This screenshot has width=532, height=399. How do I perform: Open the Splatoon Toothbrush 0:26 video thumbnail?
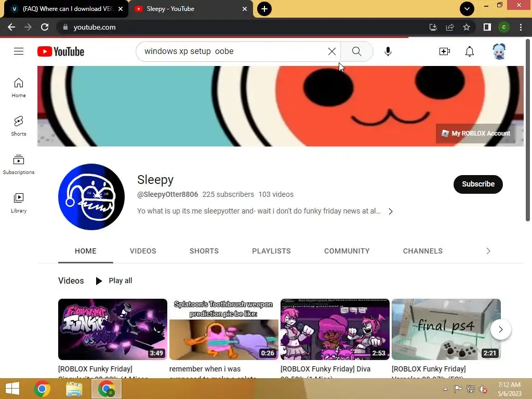[x=223, y=329]
